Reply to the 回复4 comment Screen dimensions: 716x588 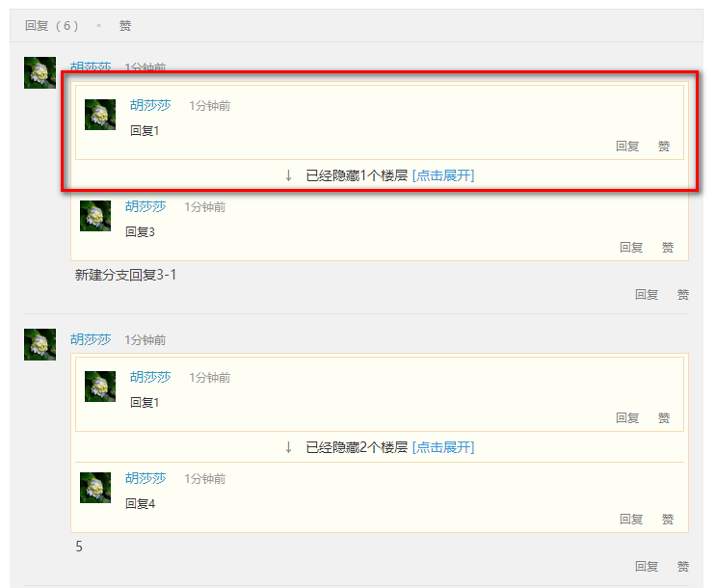click(631, 519)
